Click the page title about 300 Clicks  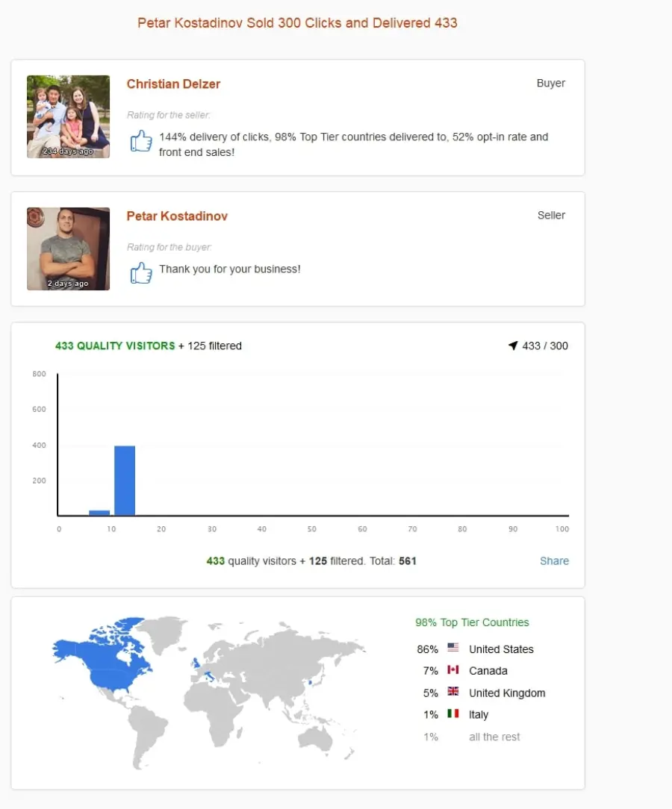(x=297, y=22)
